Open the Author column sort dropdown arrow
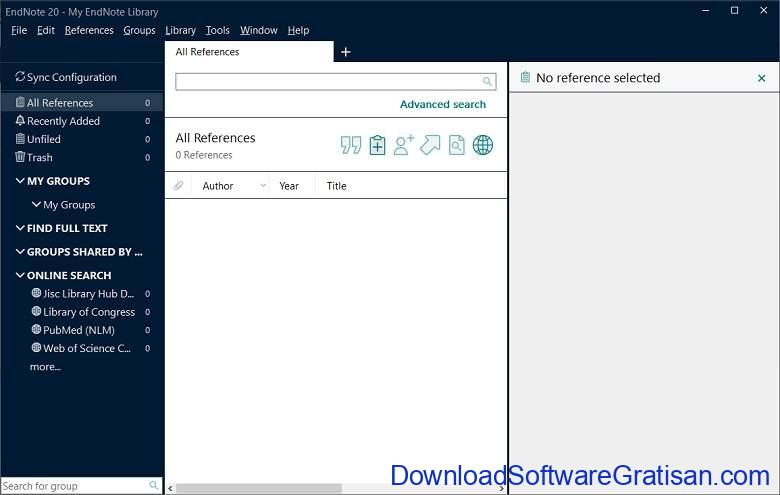Viewport: 780px width, 495px height. (263, 186)
